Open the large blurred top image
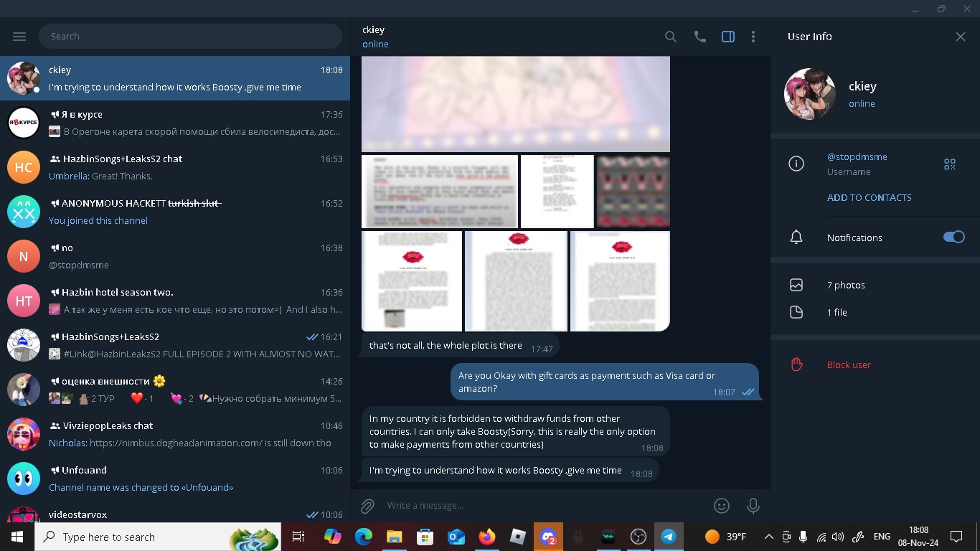 515,104
